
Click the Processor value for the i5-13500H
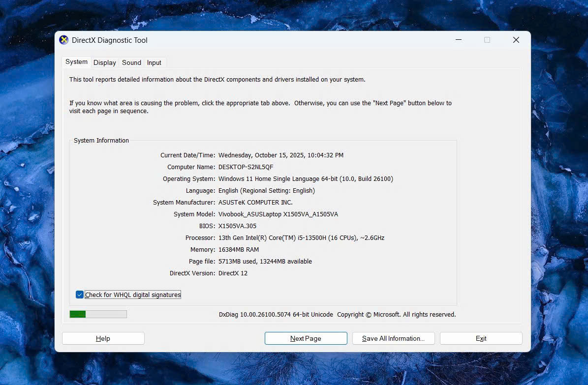coord(301,238)
